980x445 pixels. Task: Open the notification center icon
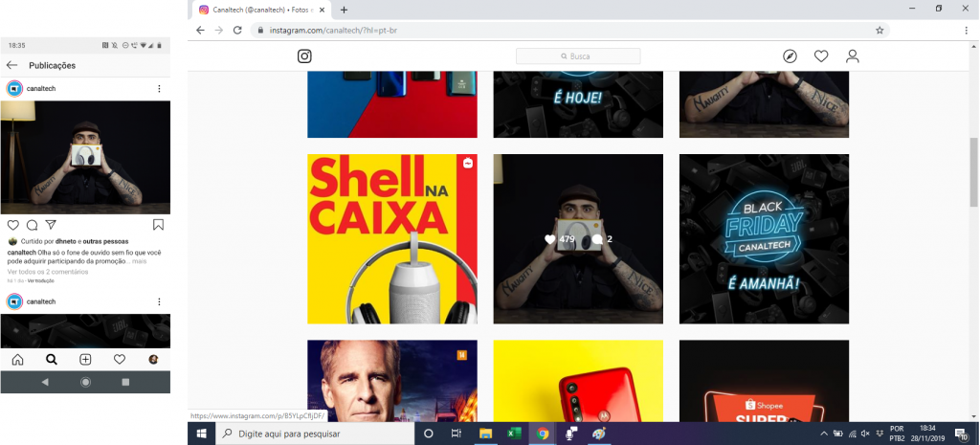[x=961, y=434]
